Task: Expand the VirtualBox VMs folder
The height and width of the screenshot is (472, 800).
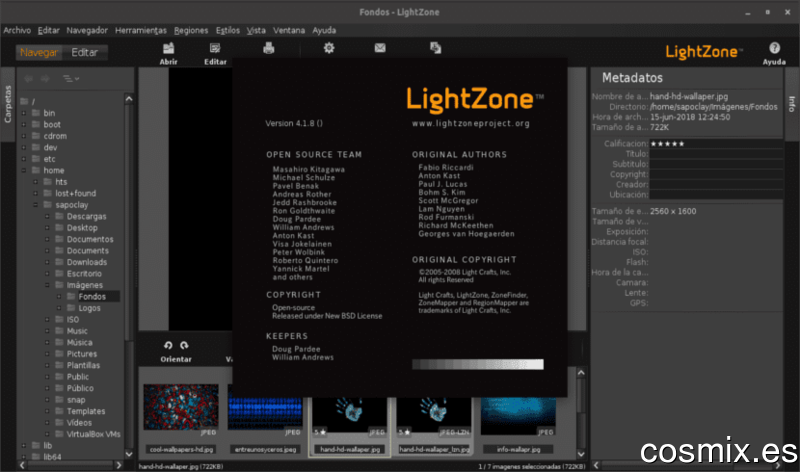Action: [47, 434]
